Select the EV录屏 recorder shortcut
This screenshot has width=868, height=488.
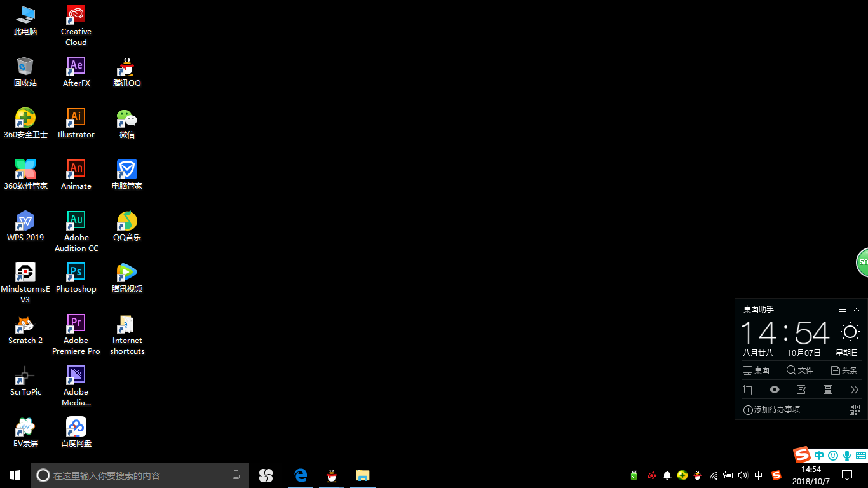click(x=25, y=433)
